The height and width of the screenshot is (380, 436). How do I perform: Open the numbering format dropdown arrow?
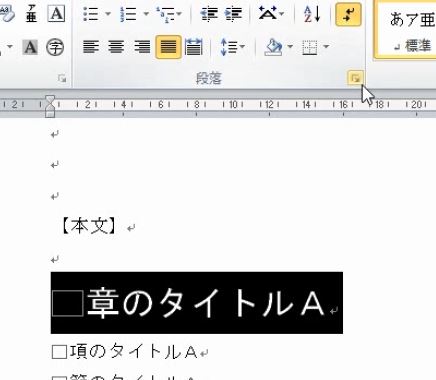click(x=146, y=14)
